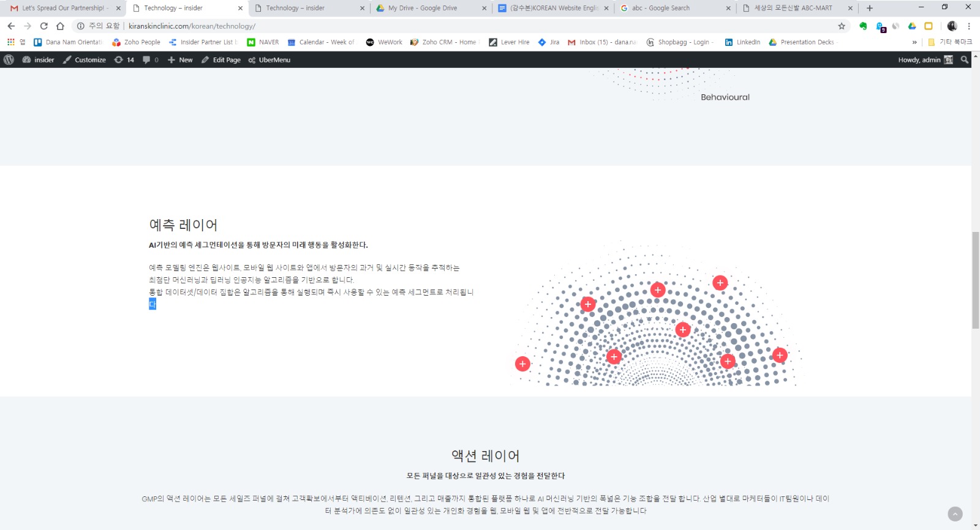Click Edit Page in the admin bar

pyautogui.click(x=221, y=60)
